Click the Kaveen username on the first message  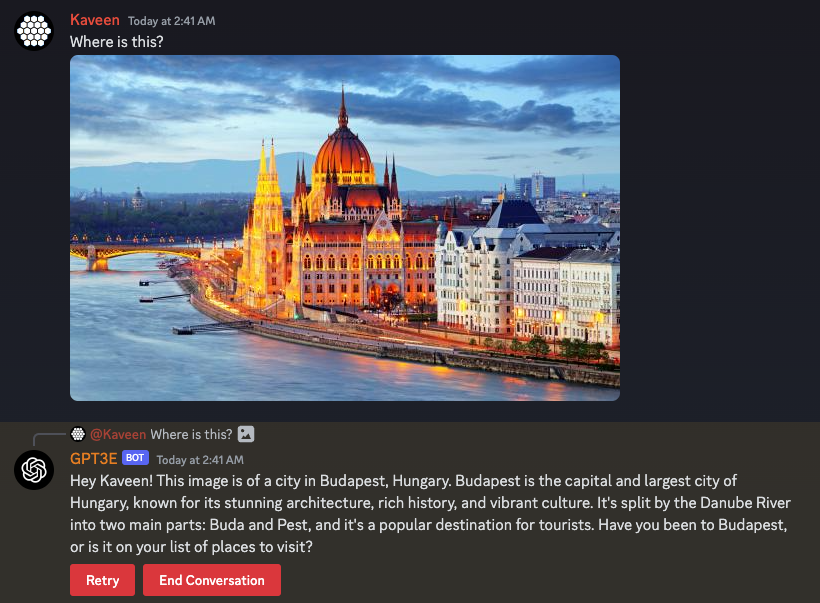point(95,20)
